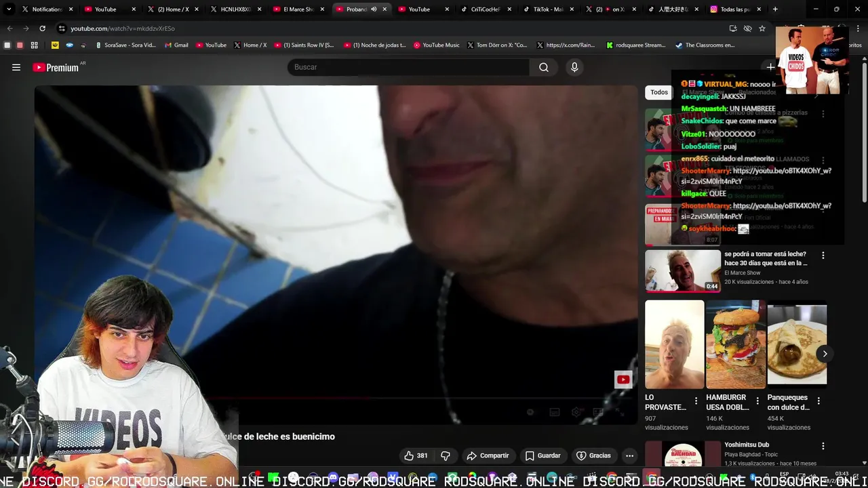View site information icon in address bar
Image resolution: width=868 pixels, height=488 pixels.
tap(62, 28)
